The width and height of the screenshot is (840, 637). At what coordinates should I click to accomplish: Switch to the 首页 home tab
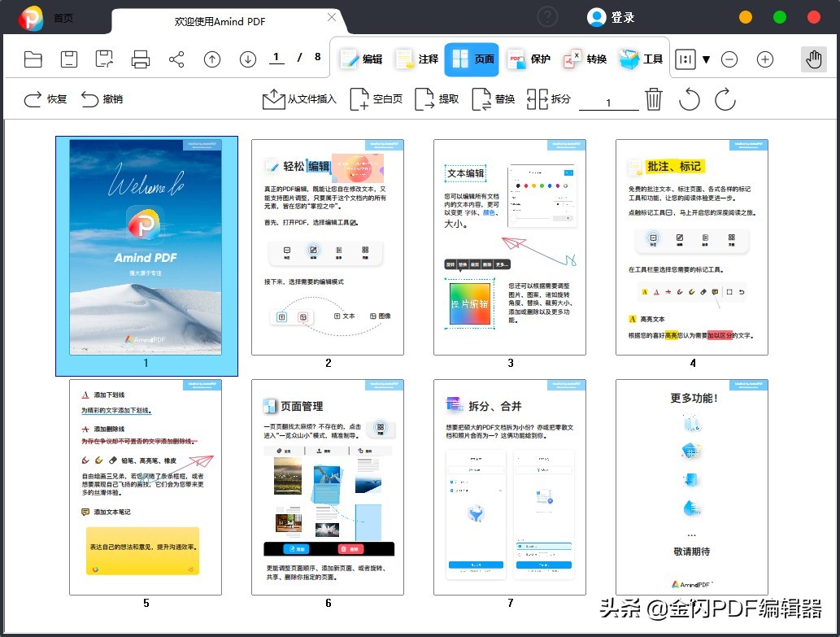pyautogui.click(x=63, y=18)
